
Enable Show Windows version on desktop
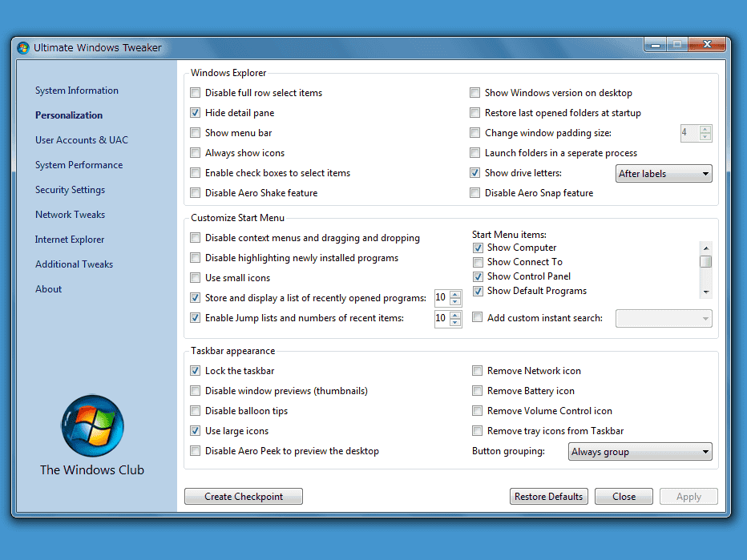(x=474, y=93)
